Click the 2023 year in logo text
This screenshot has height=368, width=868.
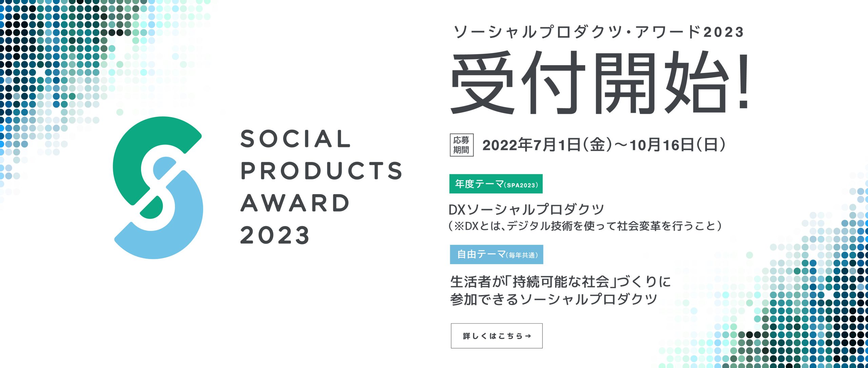tap(275, 235)
